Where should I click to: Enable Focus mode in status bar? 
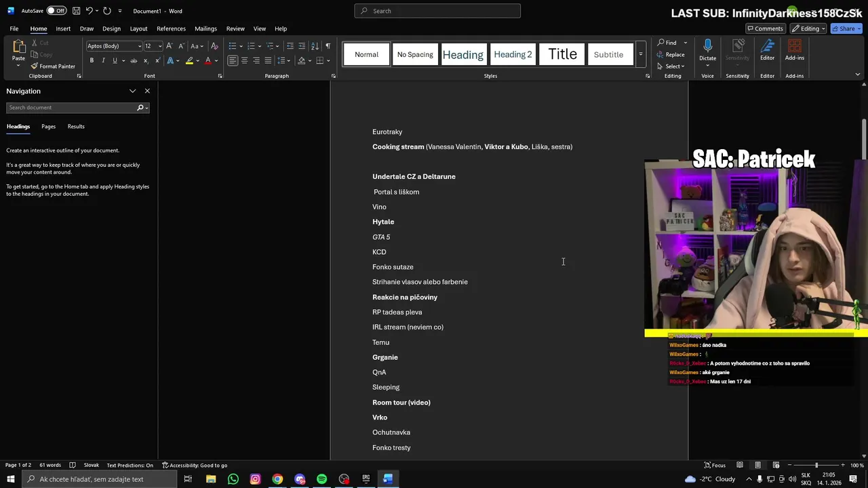tap(715, 465)
